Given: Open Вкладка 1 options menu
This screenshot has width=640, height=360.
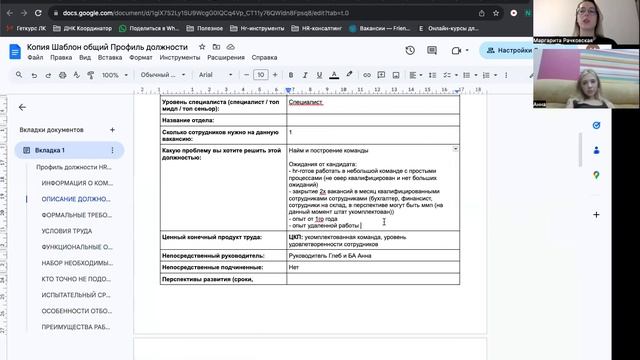Looking at the screenshot, I should tap(112, 150).
